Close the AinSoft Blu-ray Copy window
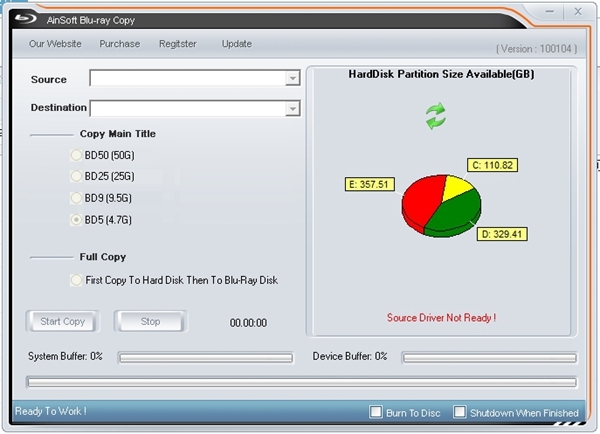Image resolution: width=600 pixels, height=434 pixels. pyautogui.click(x=578, y=12)
